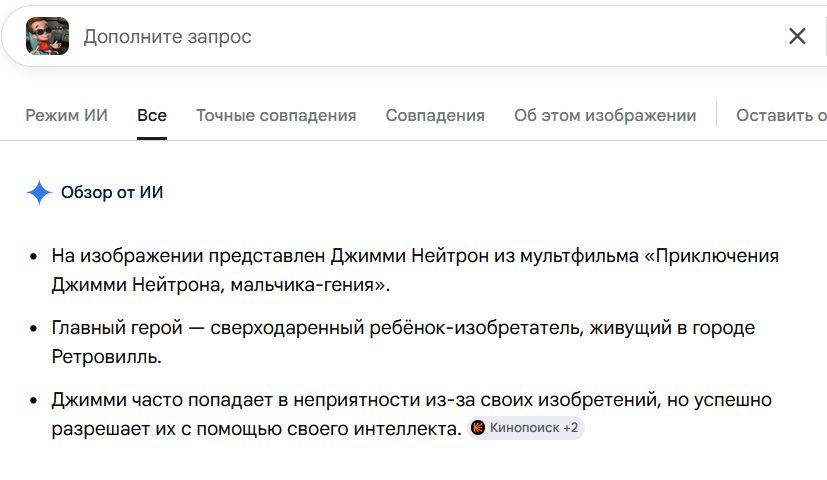The width and height of the screenshot is (827, 480).
Task: Click the text «Приключения Джимми Нейтрона, мальчика-гения»
Action: [415, 270]
